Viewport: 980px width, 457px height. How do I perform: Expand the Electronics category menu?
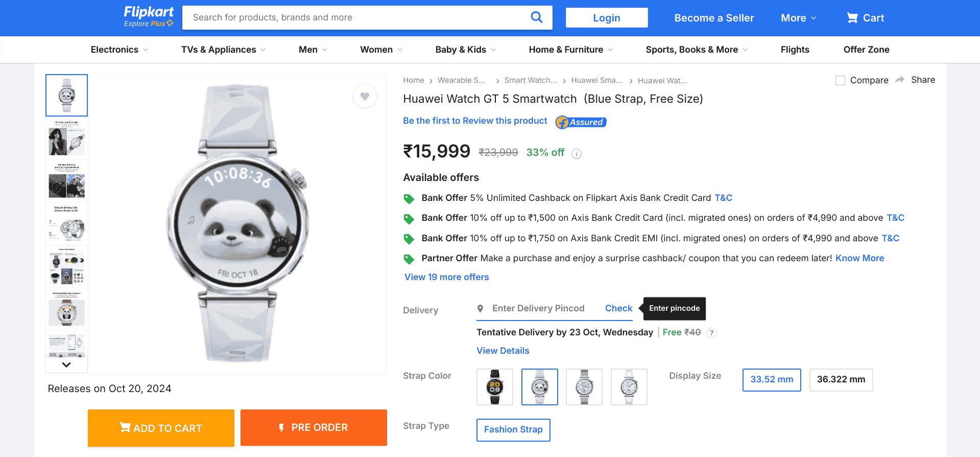pyautogui.click(x=119, y=50)
